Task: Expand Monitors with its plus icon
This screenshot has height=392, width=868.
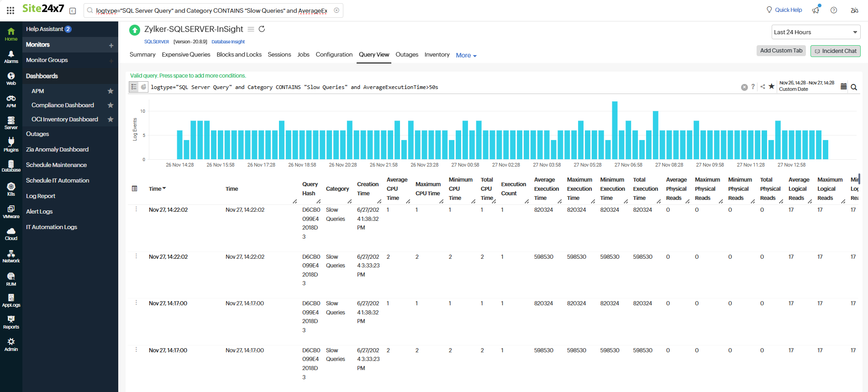Action: click(111, 45)
